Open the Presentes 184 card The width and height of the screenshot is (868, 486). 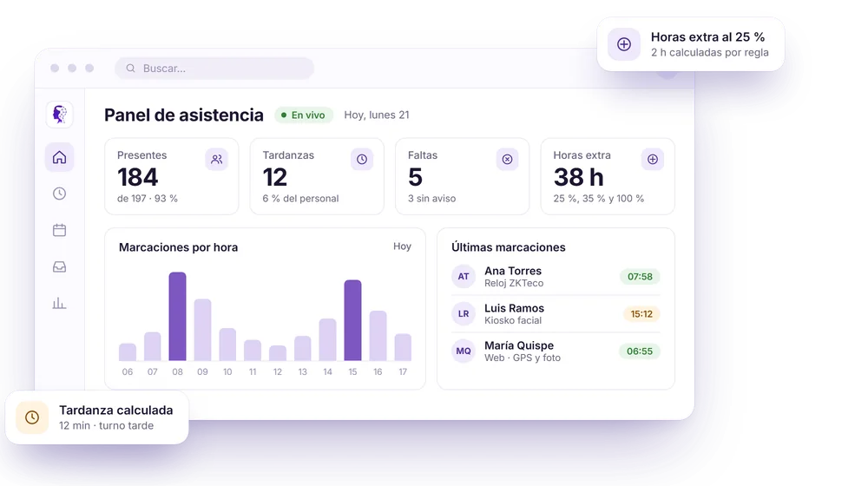pyautogui.click(x=172, y=176)
